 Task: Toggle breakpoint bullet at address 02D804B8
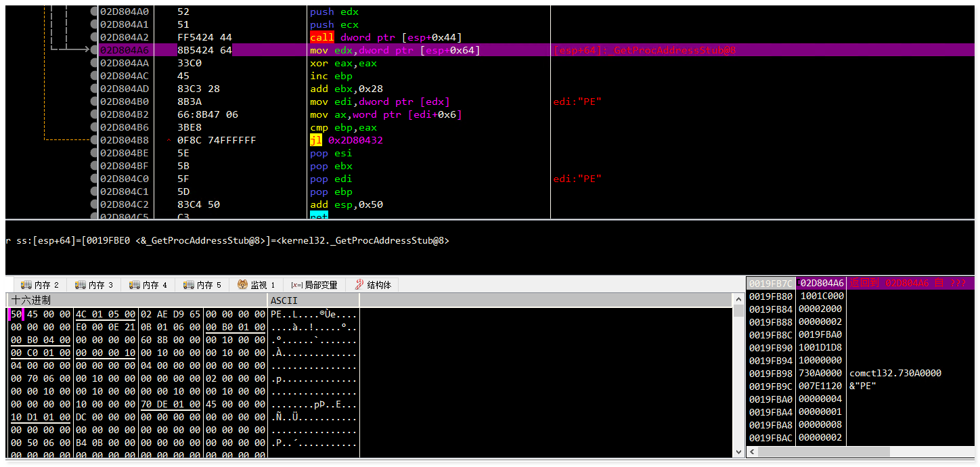click(x=94, y=140)
